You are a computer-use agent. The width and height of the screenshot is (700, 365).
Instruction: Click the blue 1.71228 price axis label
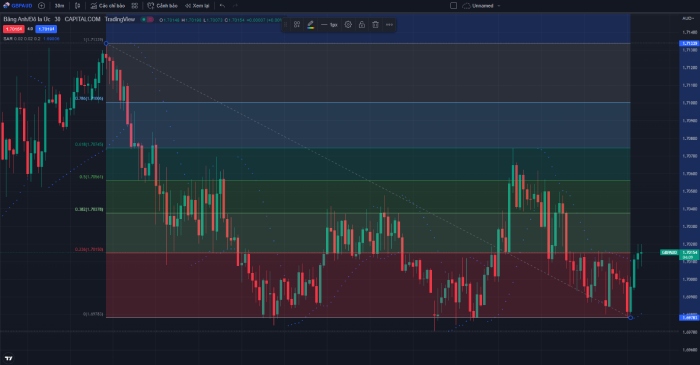689,43
